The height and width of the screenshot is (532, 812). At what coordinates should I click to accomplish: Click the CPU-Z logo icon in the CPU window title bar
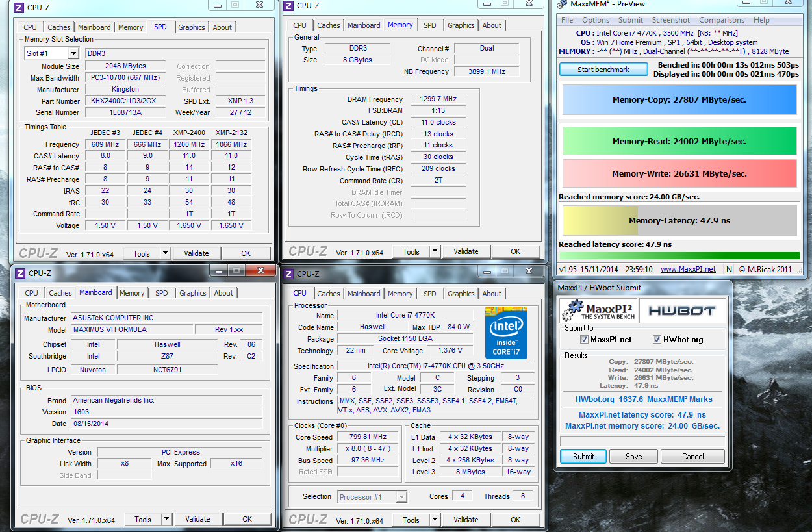tap(288, 273)
